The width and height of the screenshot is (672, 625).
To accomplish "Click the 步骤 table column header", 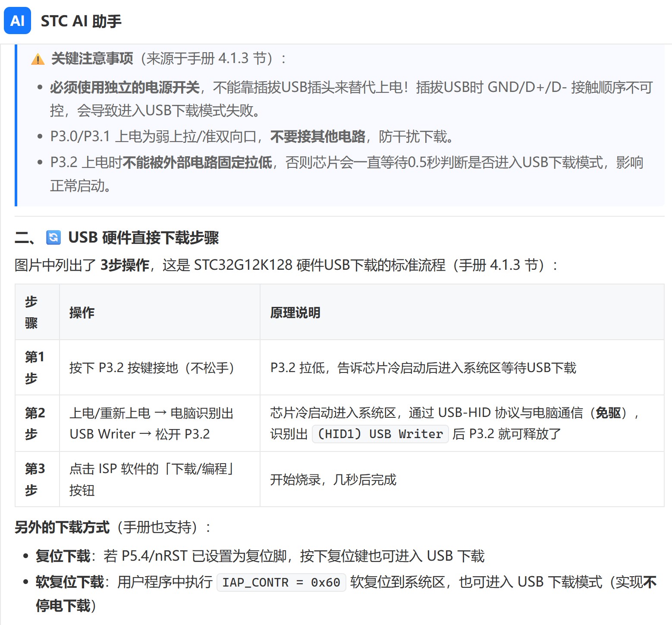I will (37, 312).
